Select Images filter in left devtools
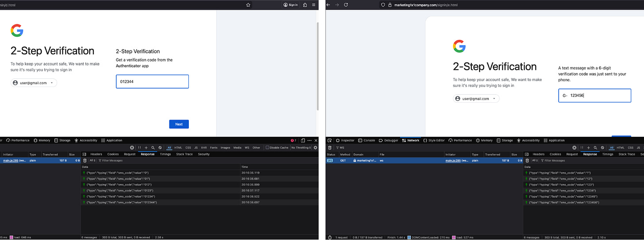The height and width of the screenshot is (240, 644). point(226,147)
